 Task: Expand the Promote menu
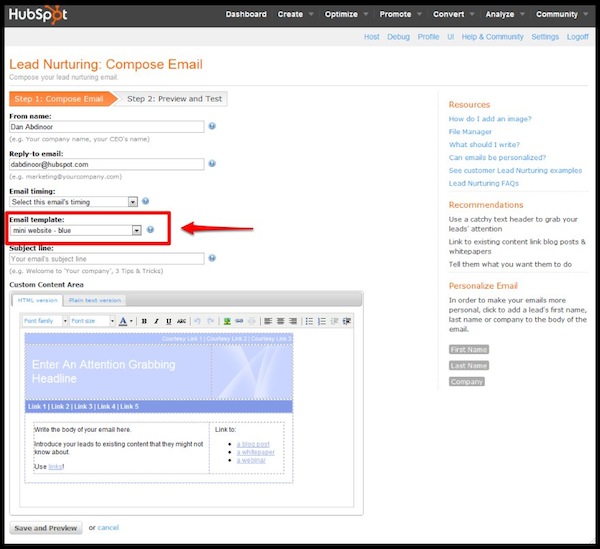click(x=401, y=14)
